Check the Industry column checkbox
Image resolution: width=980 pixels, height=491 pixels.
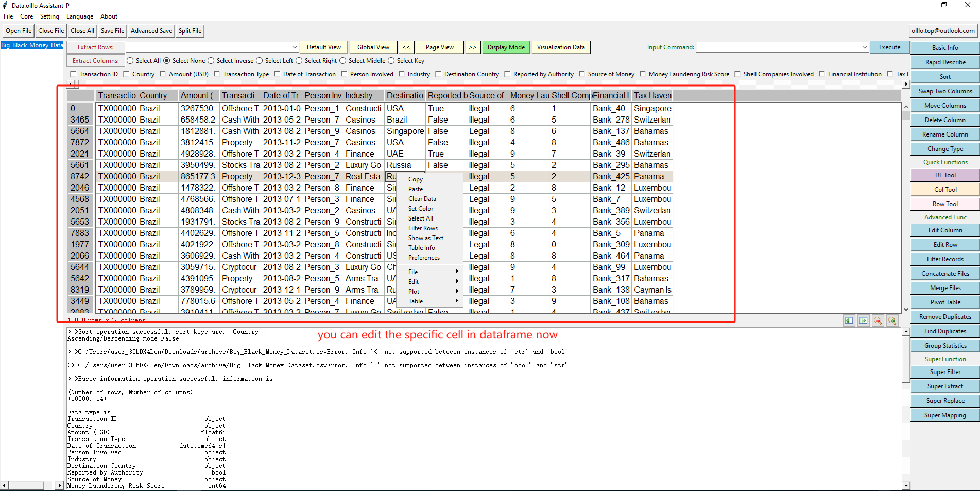tap(402, 74)
